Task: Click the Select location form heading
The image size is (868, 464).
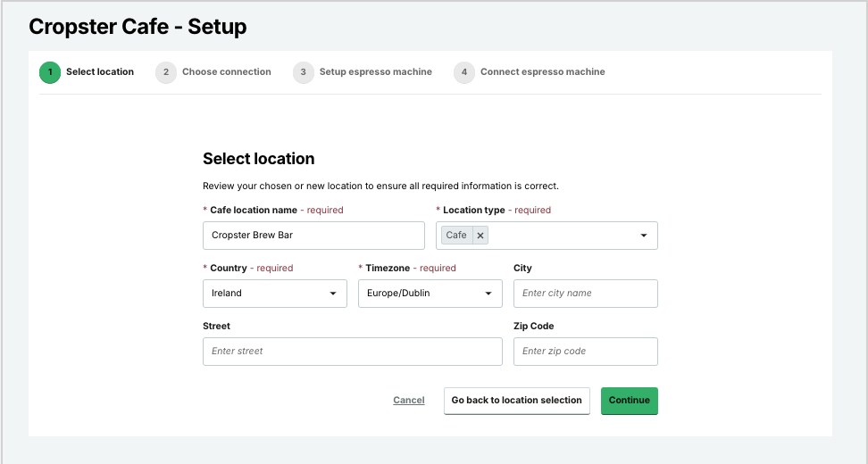Action: (258, 159)
